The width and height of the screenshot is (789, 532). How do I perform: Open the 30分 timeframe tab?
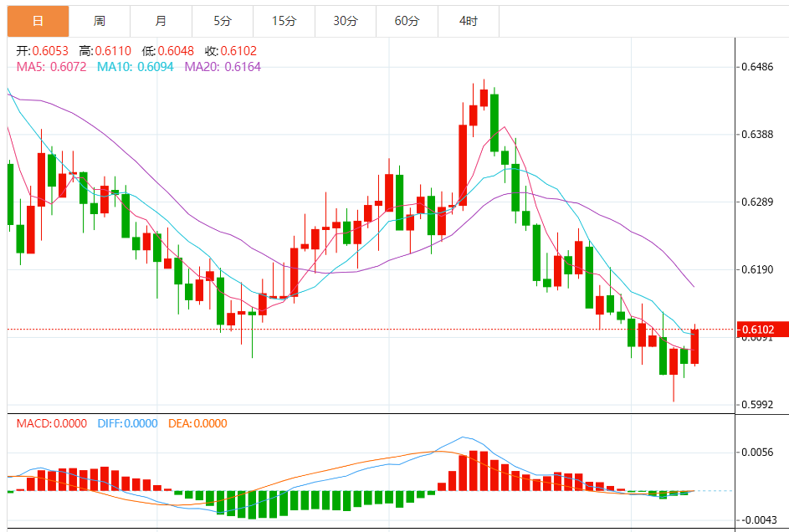tap(346, 21)
